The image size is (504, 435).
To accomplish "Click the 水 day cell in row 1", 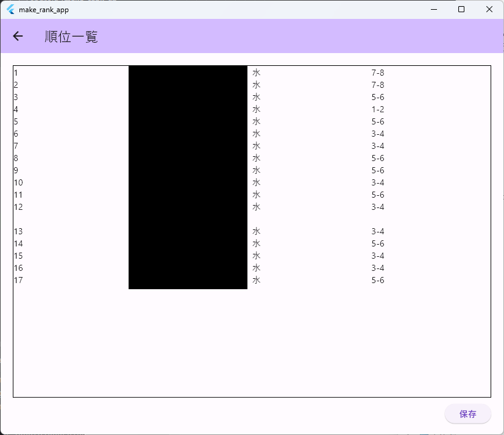I will (257, 73).
